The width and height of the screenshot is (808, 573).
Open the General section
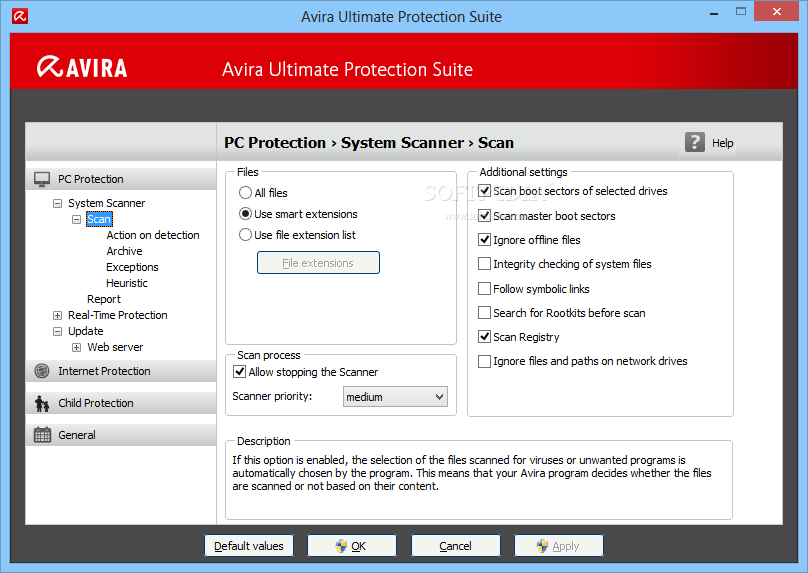coord(121,435)
